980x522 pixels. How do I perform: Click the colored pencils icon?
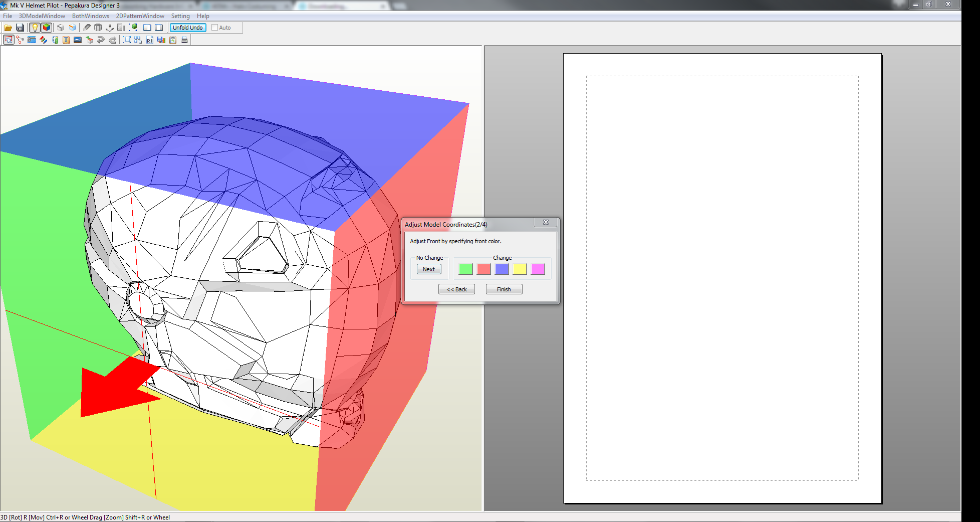coord(44,40)
